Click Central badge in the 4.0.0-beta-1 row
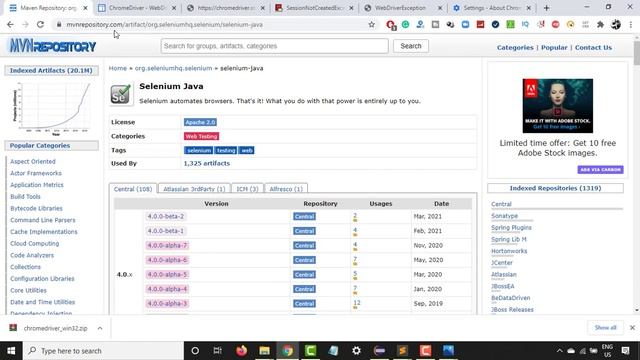Viewport: 640px width, 360px height. coord(304,231)
